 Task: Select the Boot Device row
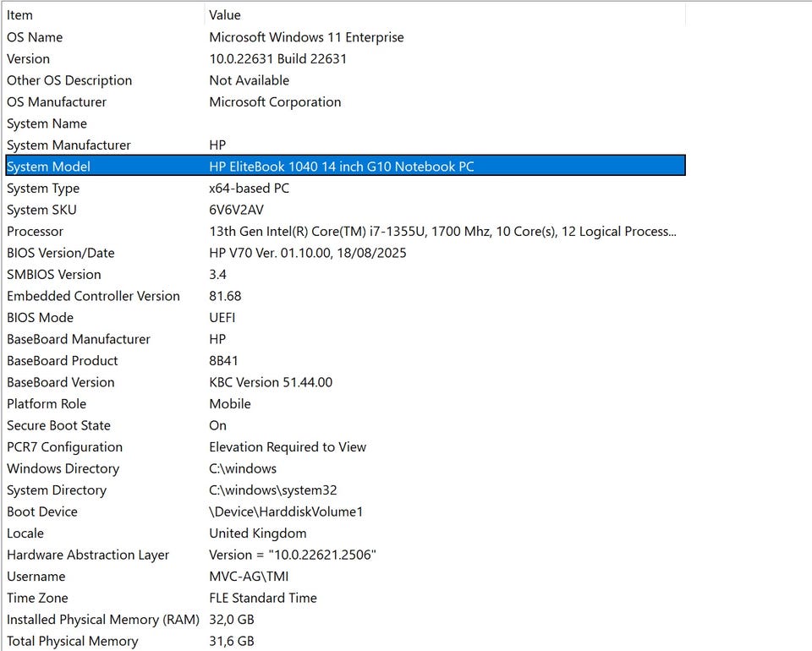click(345, 511)
